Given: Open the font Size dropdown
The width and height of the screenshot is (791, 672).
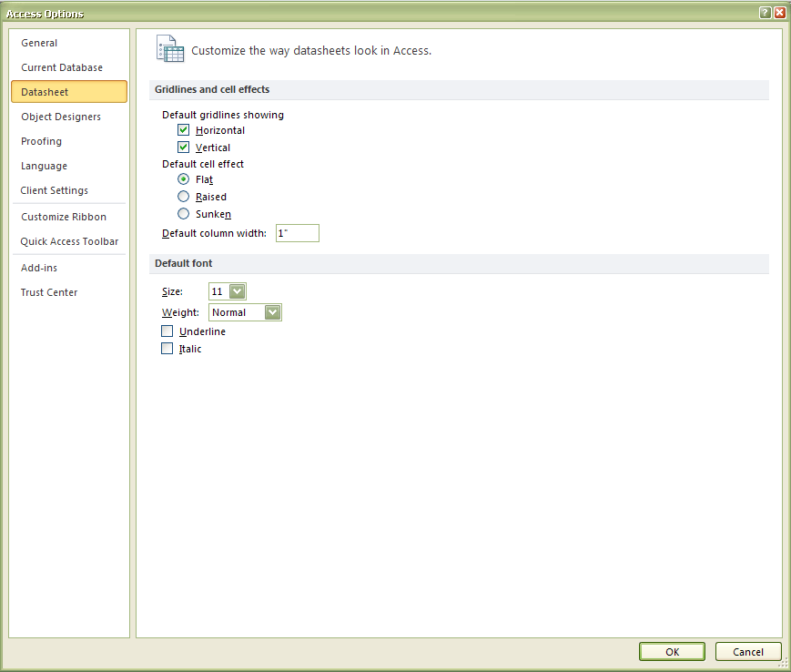Looking at the screenshot, I should [237, 291].
